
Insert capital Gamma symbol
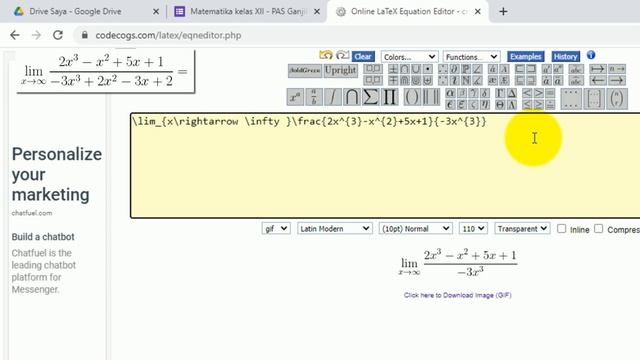coord(500,93)
